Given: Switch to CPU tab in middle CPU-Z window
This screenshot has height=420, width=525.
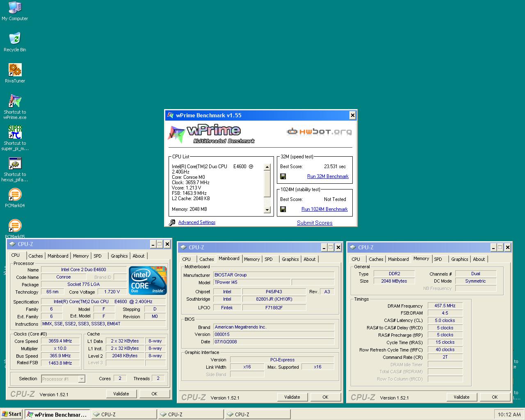Looking at the screenshot, I should 187,259.
